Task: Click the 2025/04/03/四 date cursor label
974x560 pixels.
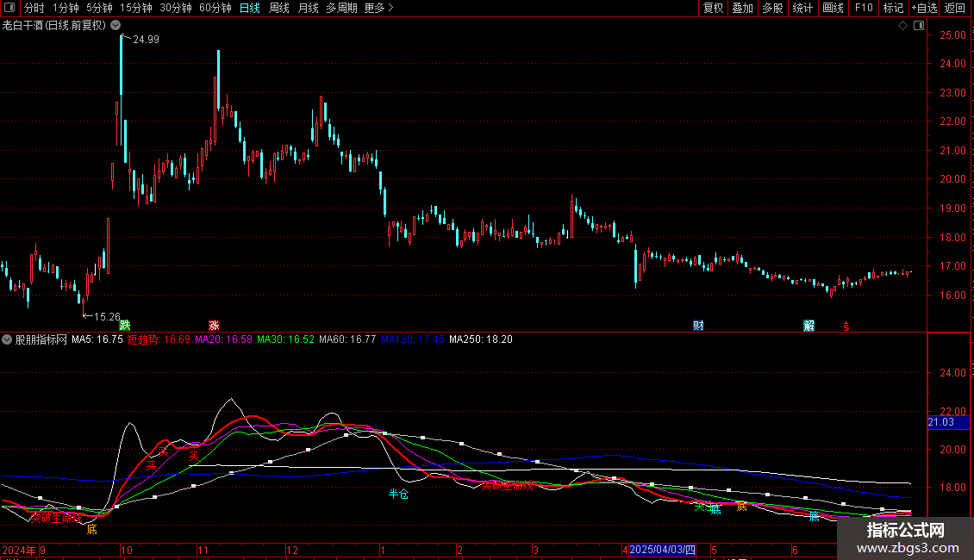Action: point(662,550)
